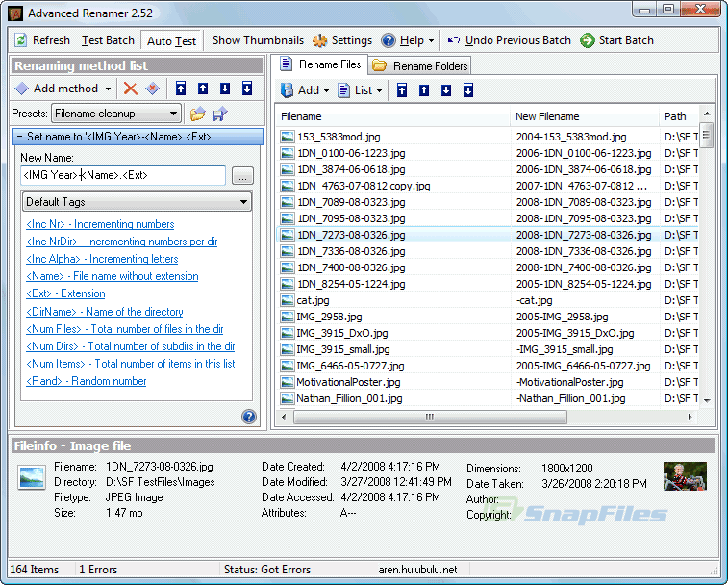Click Test Batch in toolbar
The image size is (728, 585).
tap(108, 40)
